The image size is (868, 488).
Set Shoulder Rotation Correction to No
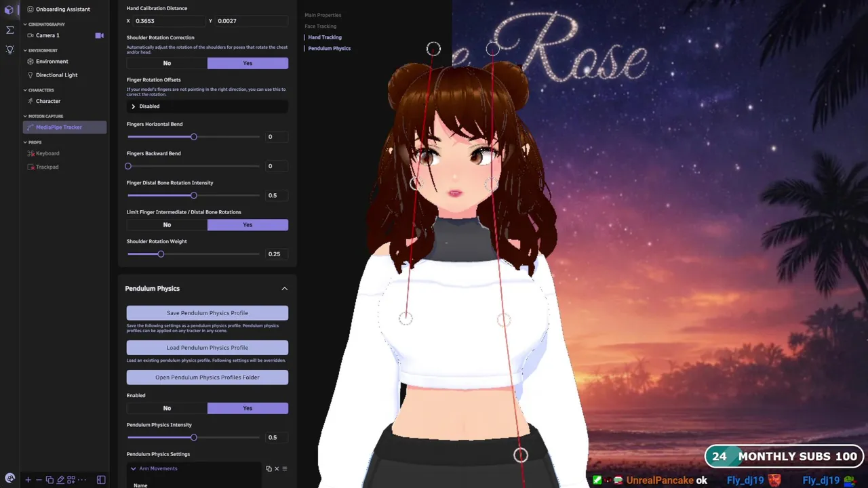[x=167, y=63]
